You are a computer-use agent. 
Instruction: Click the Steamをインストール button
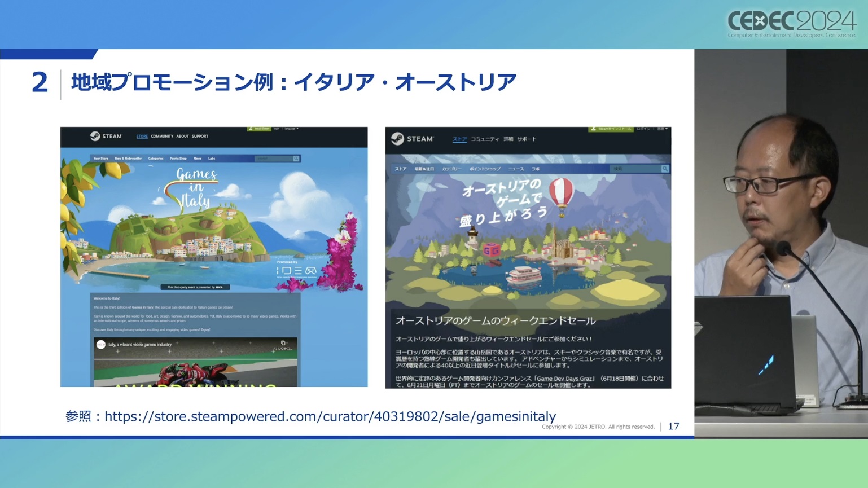(611, 129)
